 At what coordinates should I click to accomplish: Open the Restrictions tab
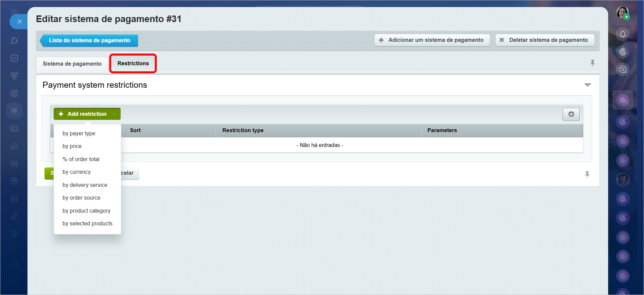[133, 63]
